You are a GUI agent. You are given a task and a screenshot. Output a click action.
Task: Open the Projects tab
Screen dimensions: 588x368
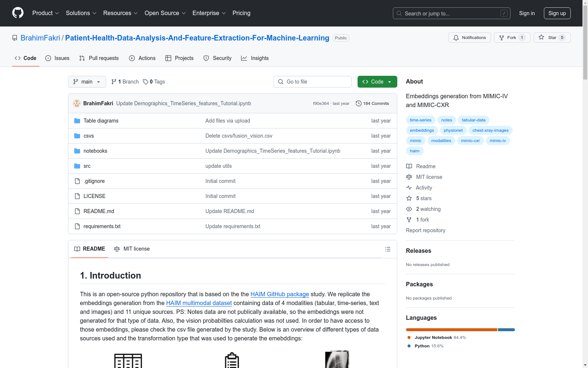(179, 58)
